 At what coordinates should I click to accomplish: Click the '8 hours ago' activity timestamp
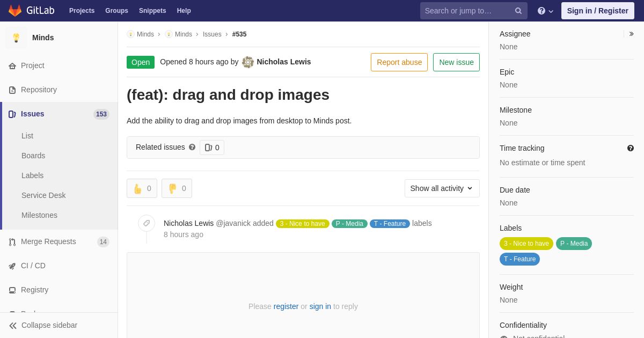184,234
